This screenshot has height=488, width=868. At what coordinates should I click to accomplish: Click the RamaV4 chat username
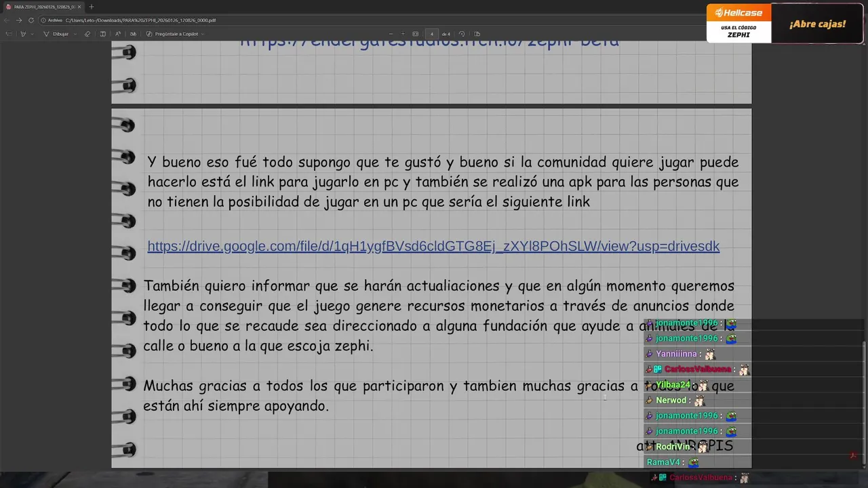[663, 462]
